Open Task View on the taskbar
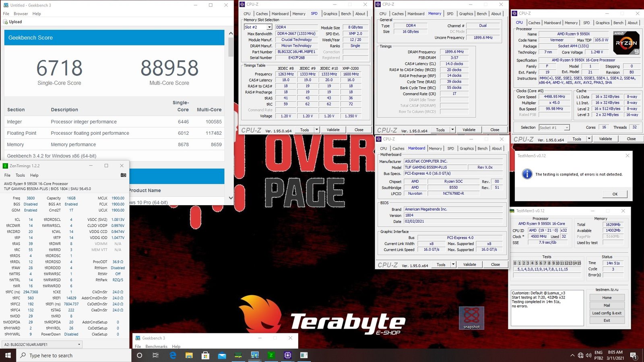Image resolution: width=644 pixels, height=362 pixels. point(156,355)
